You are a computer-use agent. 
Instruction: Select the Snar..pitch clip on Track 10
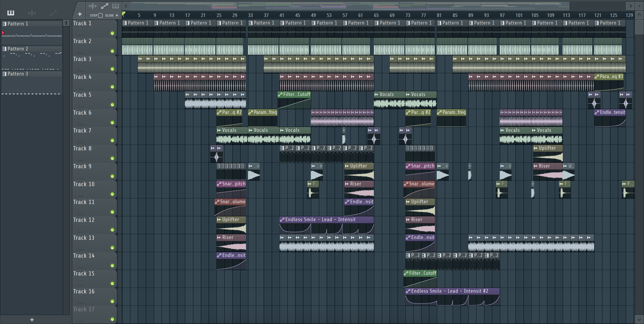(231, 189)
